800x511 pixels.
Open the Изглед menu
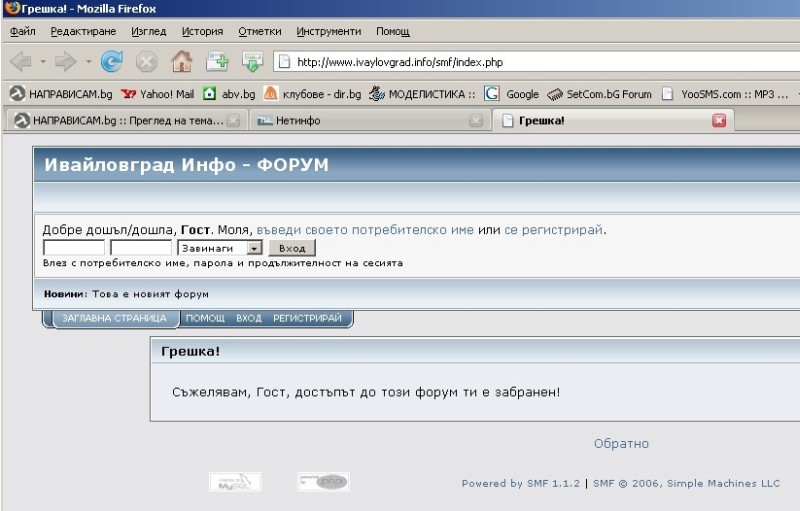[x=148, y=32]
